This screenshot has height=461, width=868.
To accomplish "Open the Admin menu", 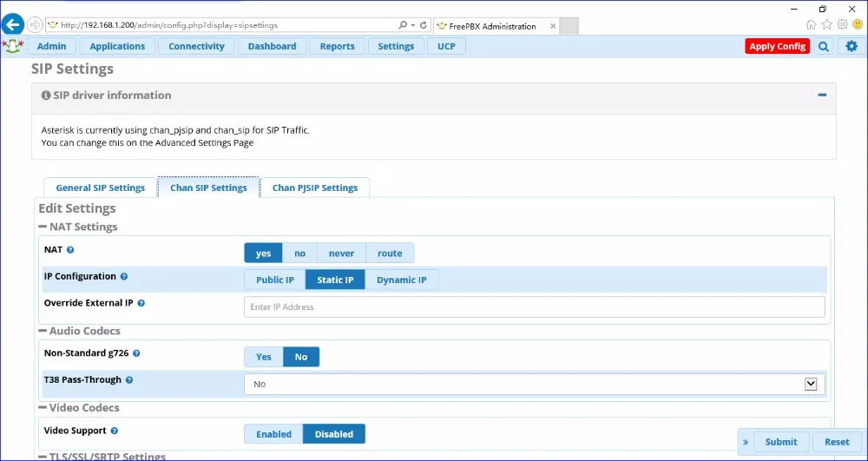I will [51, 47].
